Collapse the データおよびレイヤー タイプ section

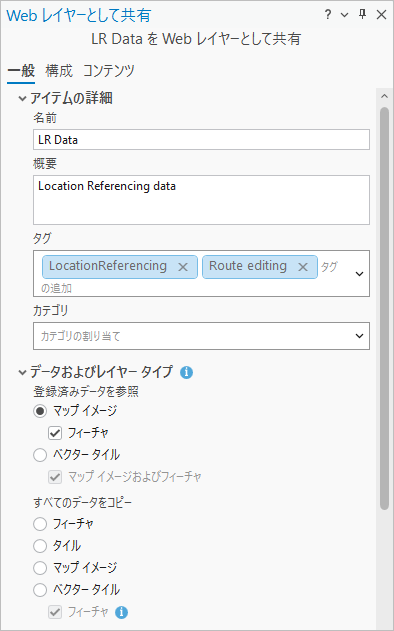[x=23, y=372]
